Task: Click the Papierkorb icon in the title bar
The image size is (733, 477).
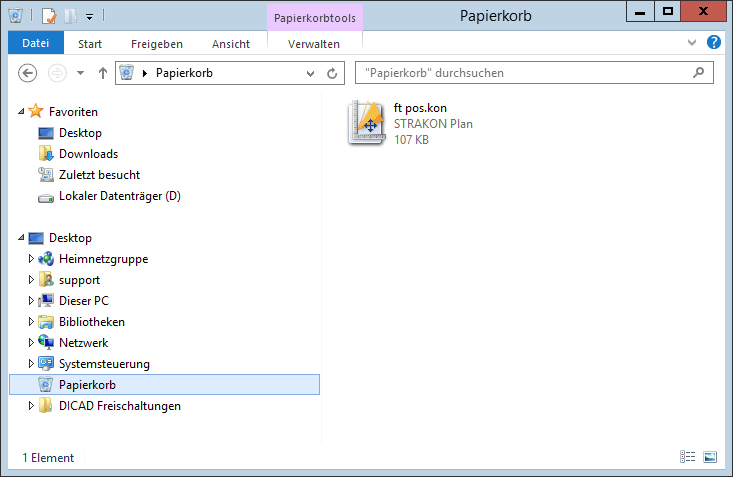Action: (16, 16)
